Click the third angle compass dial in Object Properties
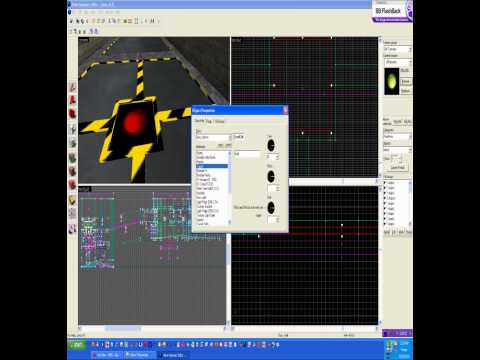Screen dimensions: 480x360 tap(271, 208)
